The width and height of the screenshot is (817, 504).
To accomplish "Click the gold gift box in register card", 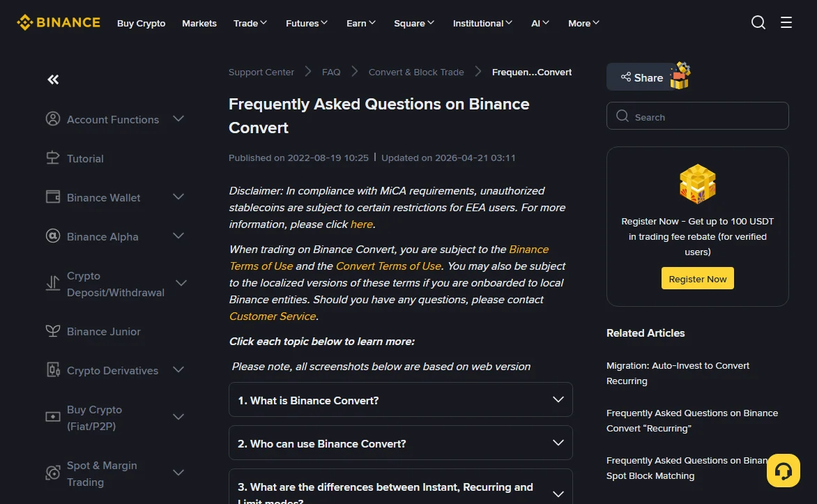I will [697, 183].
